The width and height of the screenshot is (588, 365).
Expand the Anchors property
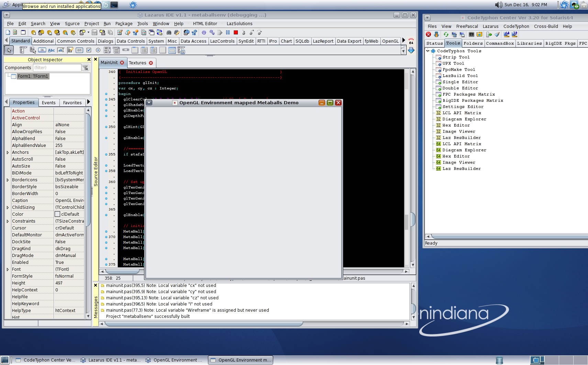tap(8, 152)
